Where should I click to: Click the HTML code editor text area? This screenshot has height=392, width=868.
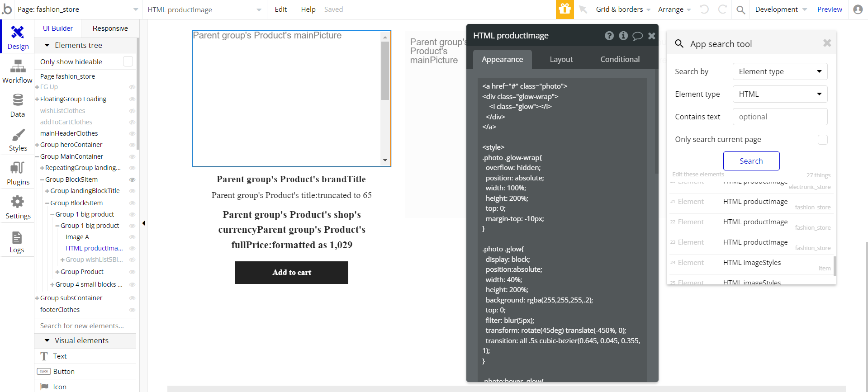(x=562, y=230)
